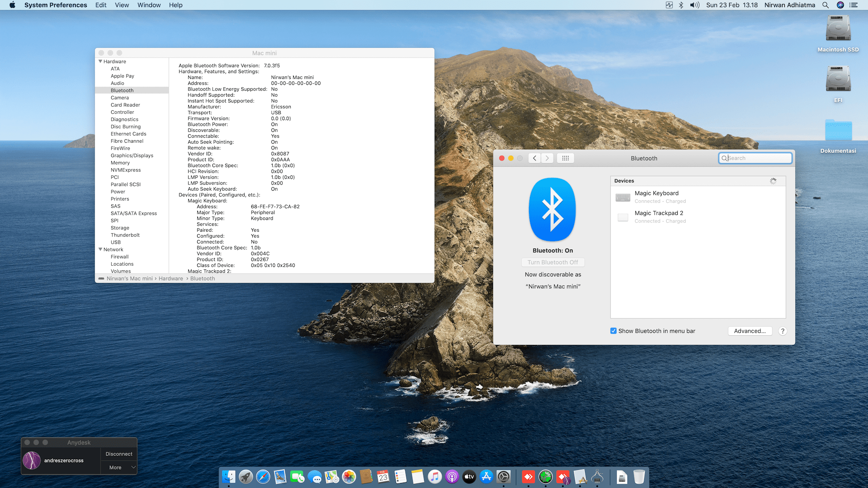Collapse the Hardware section in Mac mini sidebar

click(100, 61)
